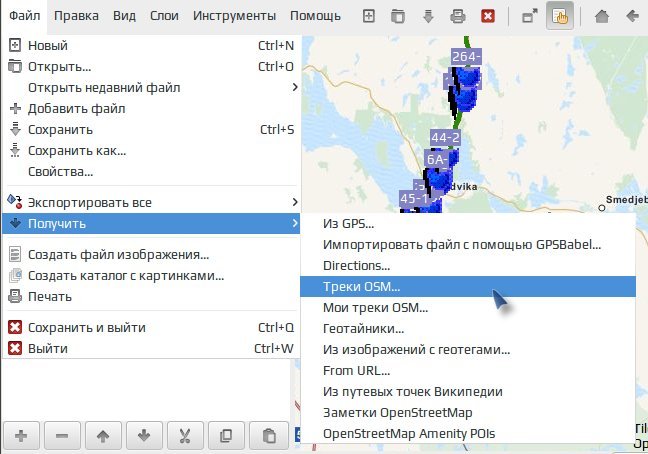The width and height of the screenshot is (648, 454).
Task: Select Заметки OpenStreetMap item
Action: pyautogui.click(x=468, y=412)
